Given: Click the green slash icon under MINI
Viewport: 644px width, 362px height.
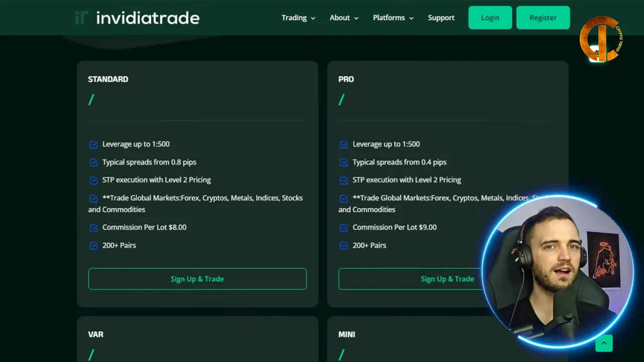Looking at the screenshot, I should pos(342,354).
